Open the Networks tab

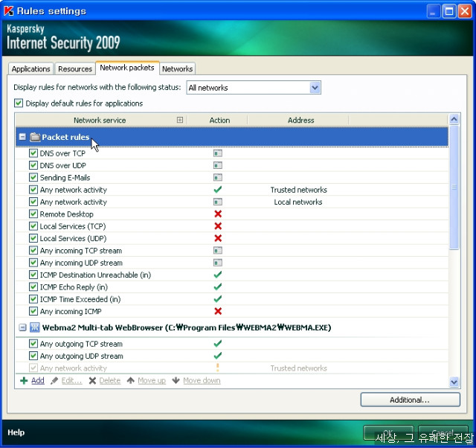tap(177, 69)
